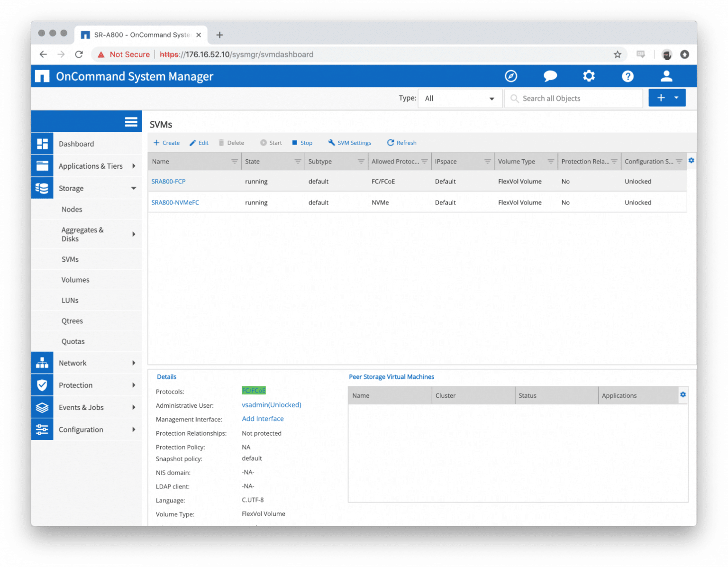Open SVM Settings
The image size is (728, 567).
pyautogui.click(x=350, y=143)
